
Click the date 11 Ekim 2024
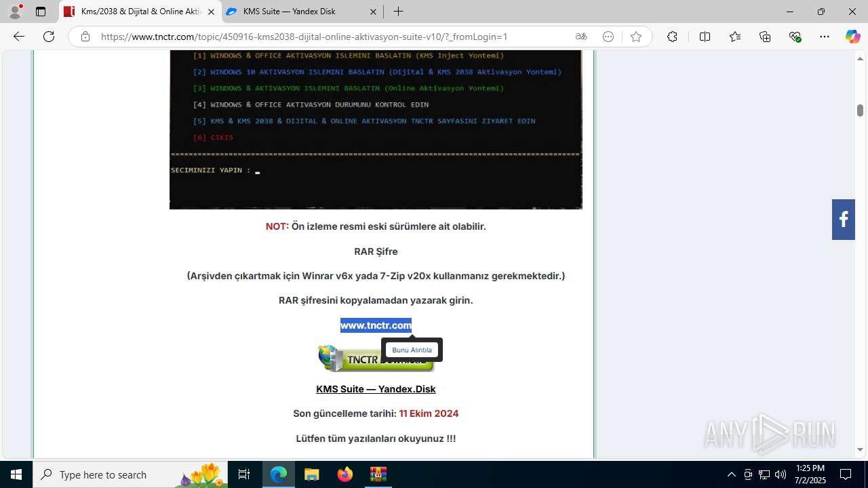(429, 413)
